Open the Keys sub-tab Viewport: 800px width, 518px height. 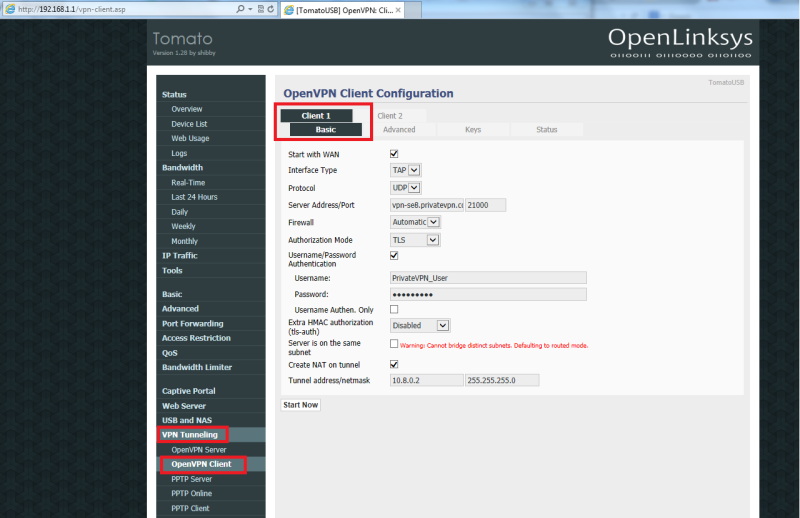[x=473, y=130]
